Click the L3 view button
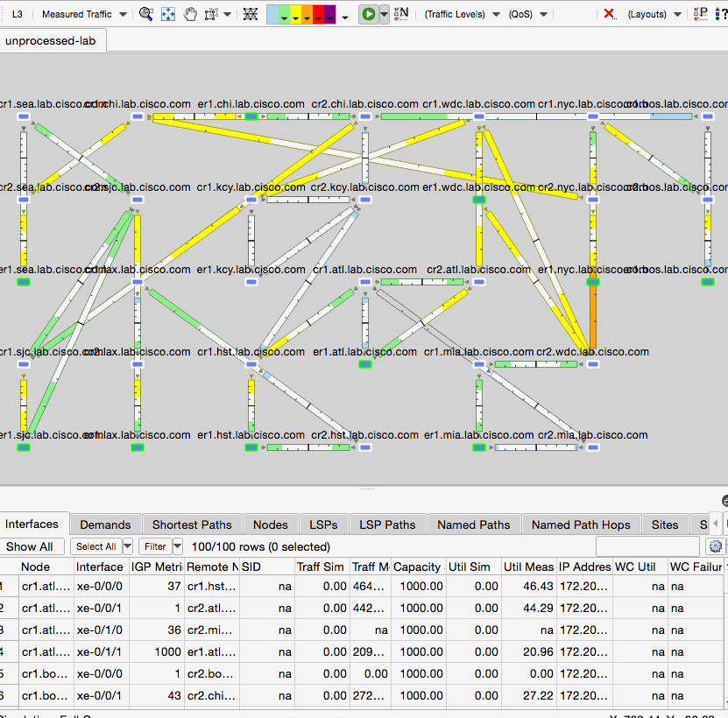The image size is (728, 718). point(18,14)
